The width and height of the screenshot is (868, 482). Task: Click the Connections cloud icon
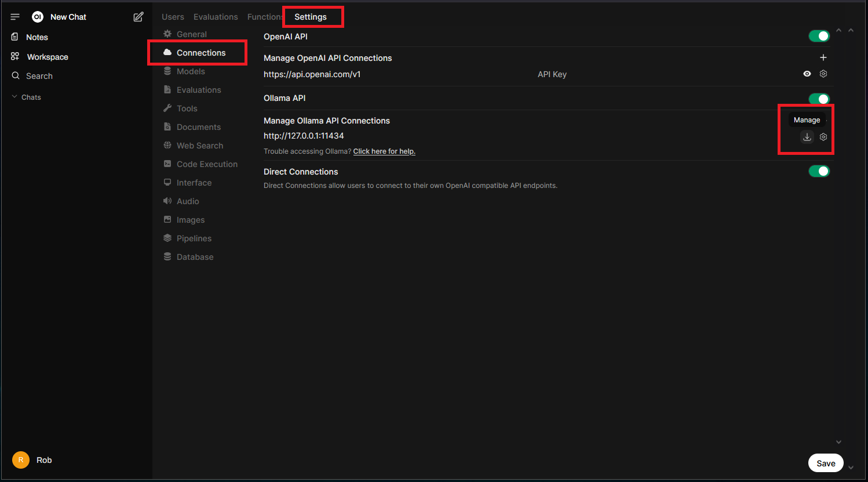[167, 52]
